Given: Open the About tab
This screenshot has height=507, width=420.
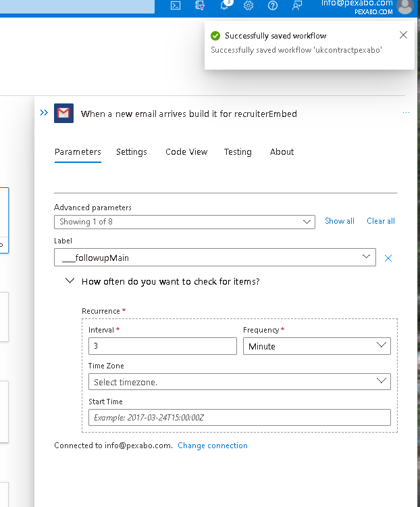Looking at the screenshot, I should (x=282, y=152).
